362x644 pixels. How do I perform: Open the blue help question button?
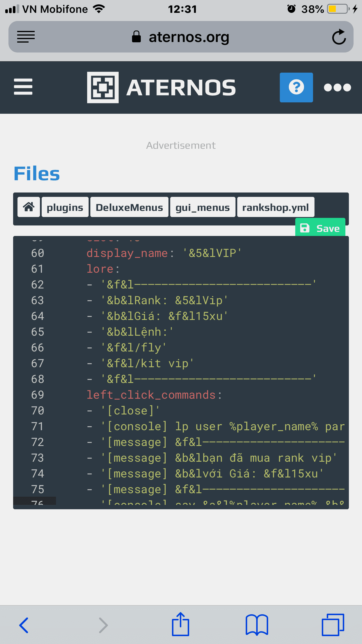(x=296, y=87)
